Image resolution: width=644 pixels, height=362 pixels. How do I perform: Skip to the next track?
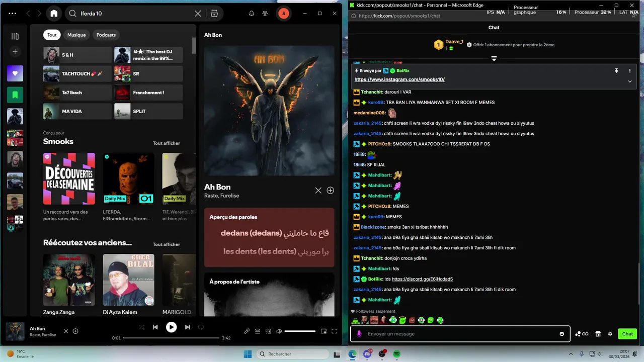(187, 327)
